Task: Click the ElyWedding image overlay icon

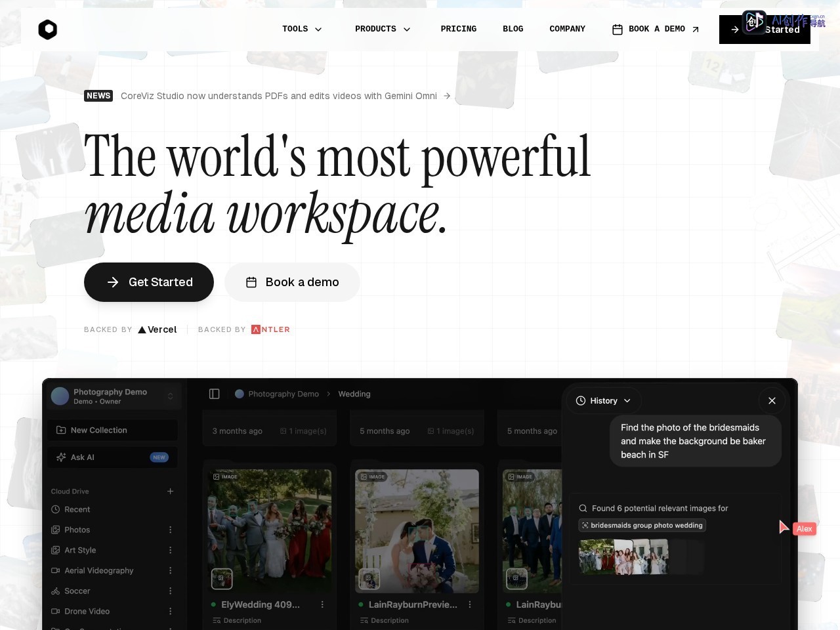Action: [x=222, y=579]
